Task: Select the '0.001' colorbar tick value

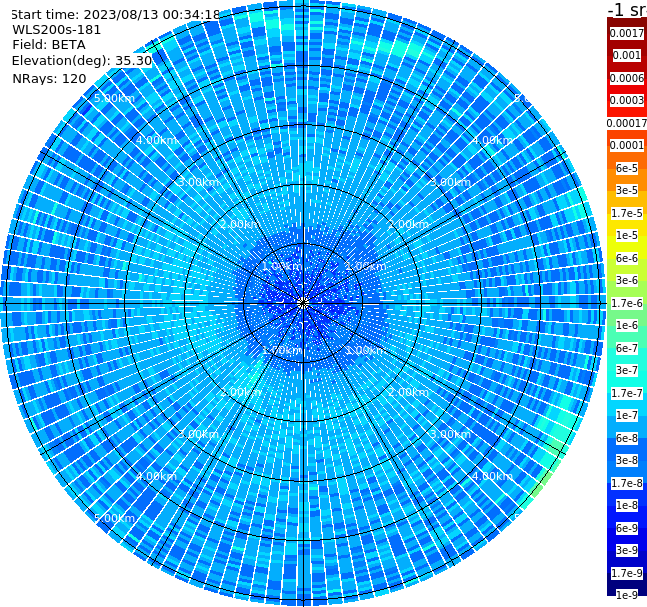Action: tap(627, 55)
